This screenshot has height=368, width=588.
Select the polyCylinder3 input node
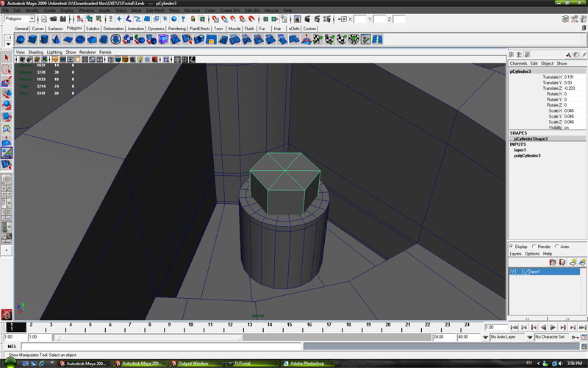(x=527, y=155)
